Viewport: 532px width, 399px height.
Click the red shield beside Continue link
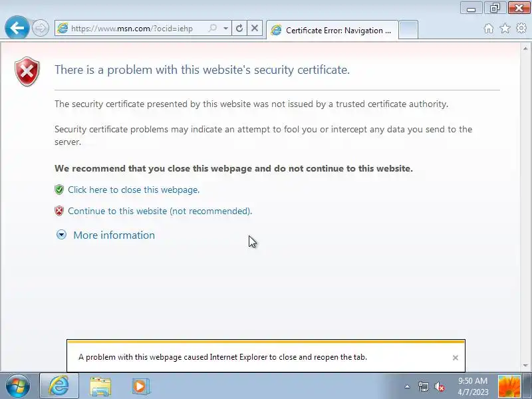[x=59, y=211]
